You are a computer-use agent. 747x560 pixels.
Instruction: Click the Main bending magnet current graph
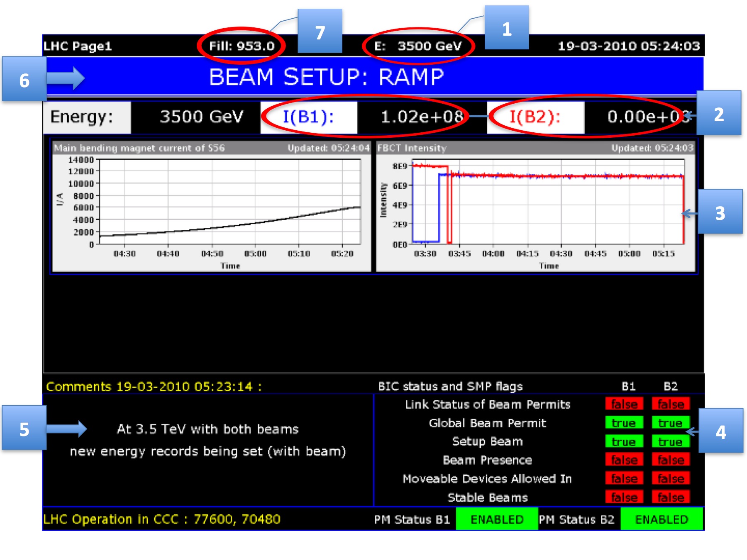(x=212, y=207)
